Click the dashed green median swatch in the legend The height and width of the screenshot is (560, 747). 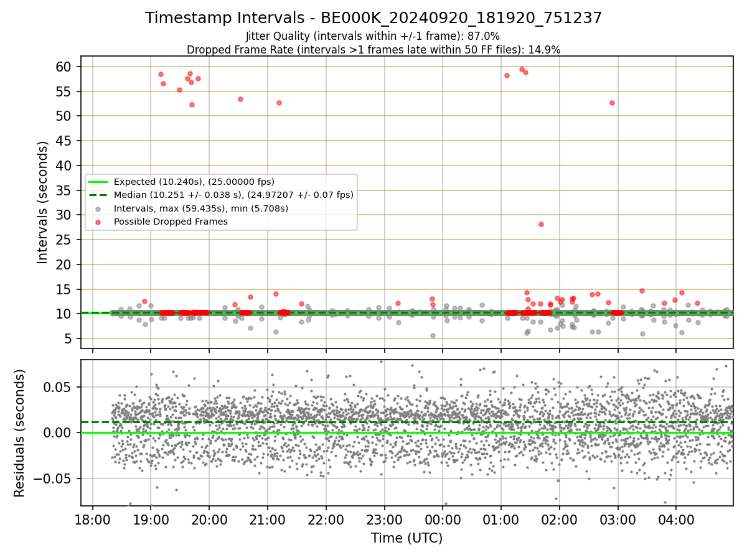[99, 195]
